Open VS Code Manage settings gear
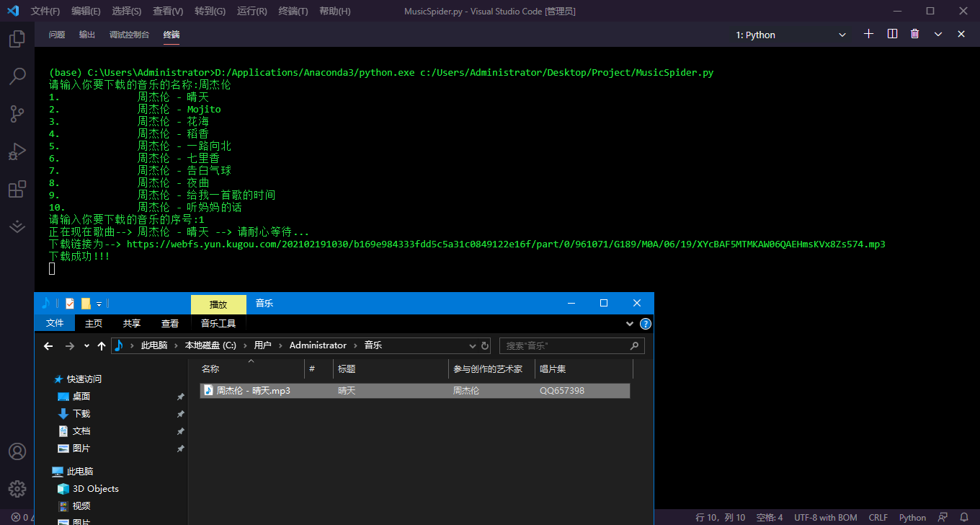 pos(17,488)
